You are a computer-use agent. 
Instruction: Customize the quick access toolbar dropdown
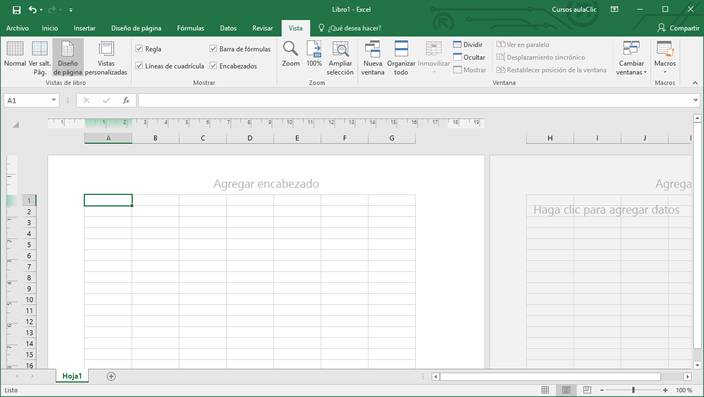coord(70,10)
